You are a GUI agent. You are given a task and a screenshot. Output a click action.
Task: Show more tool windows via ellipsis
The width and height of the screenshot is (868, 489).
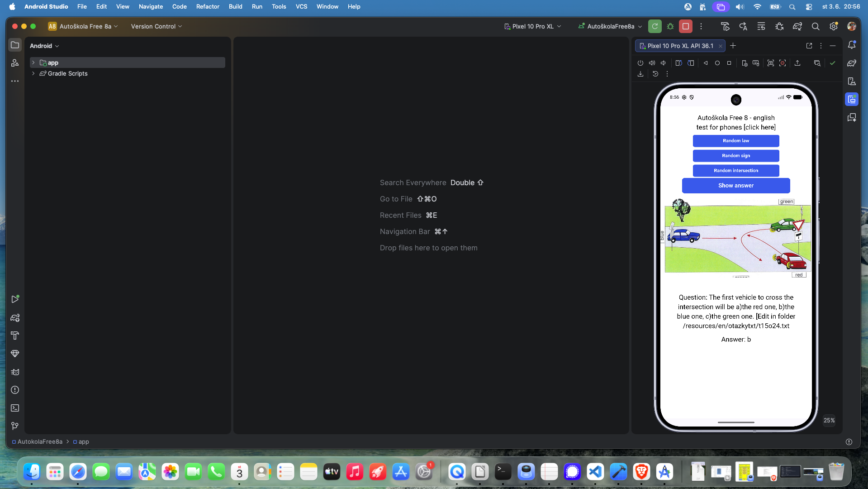tap(15, 81)
